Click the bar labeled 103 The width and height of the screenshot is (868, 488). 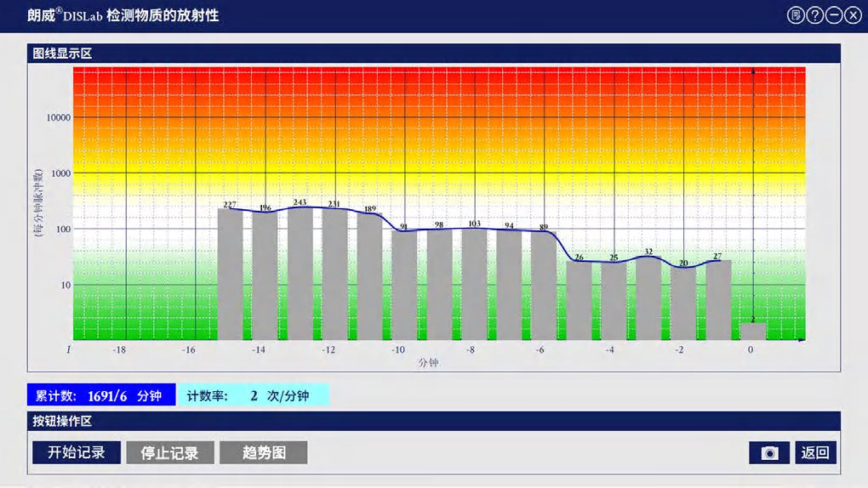(474, 285)
